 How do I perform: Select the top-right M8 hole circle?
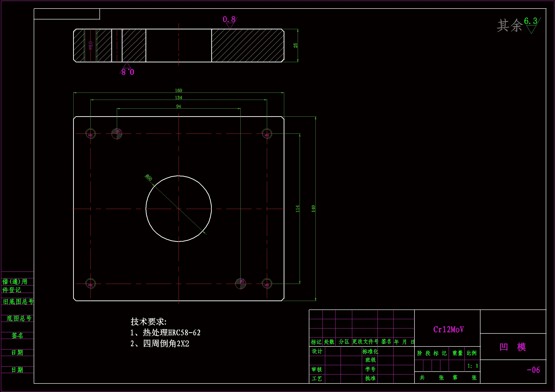[x=267, y=134]
